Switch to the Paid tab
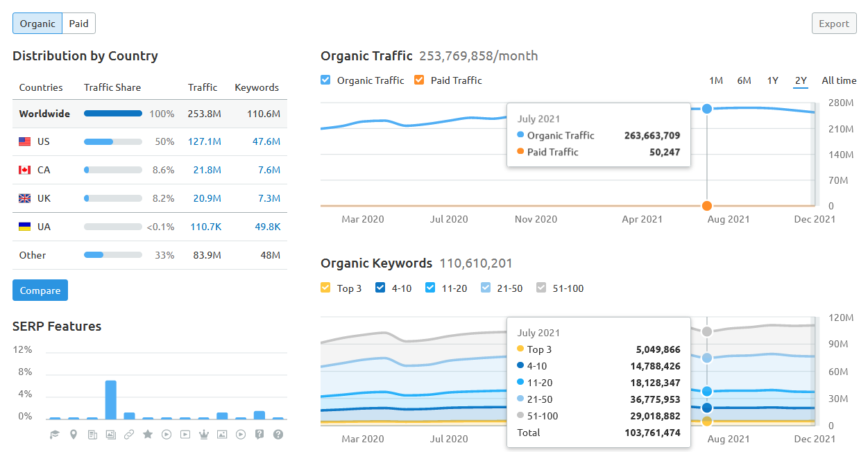 click(79, 23)
